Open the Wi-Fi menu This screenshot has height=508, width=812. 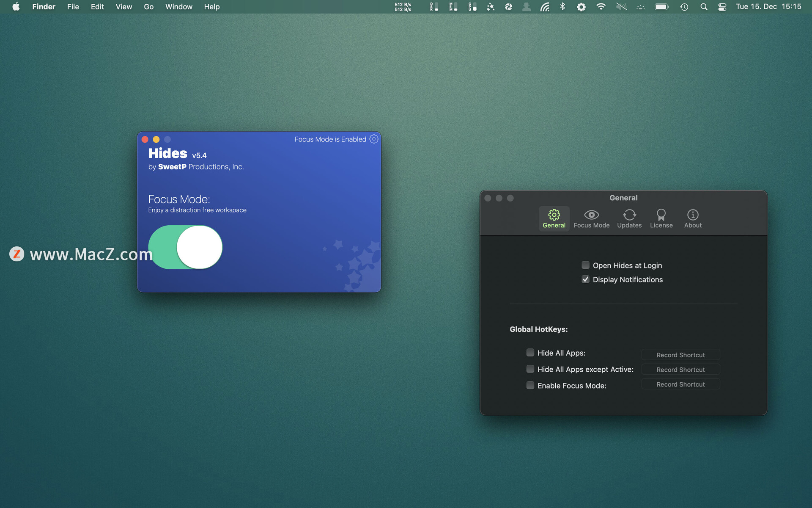tap(601, 7)
